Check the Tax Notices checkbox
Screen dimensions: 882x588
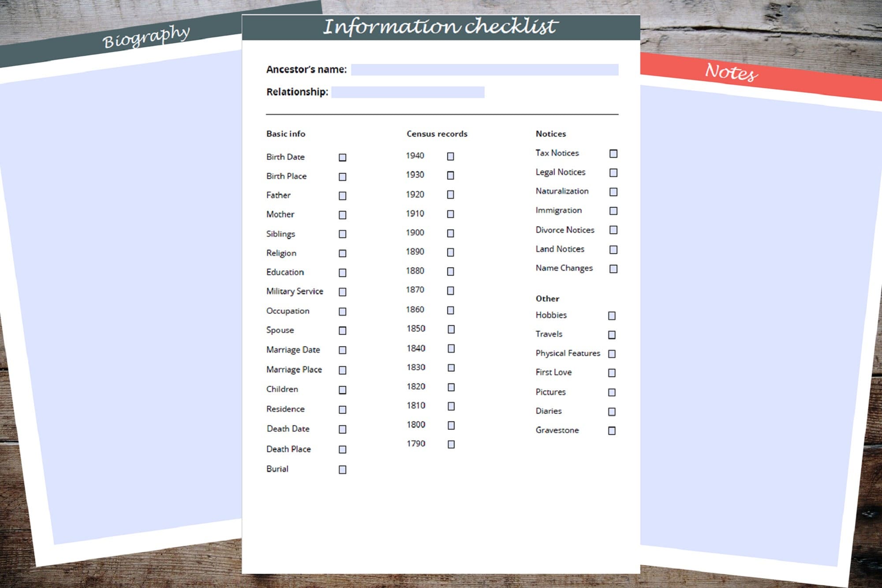click(x=613, y=153)
